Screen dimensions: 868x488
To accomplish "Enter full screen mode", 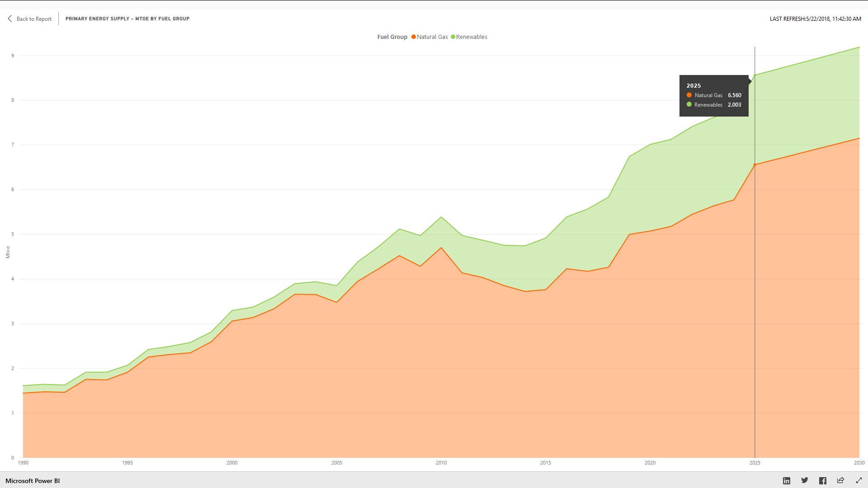I will [x=859, y=480].
